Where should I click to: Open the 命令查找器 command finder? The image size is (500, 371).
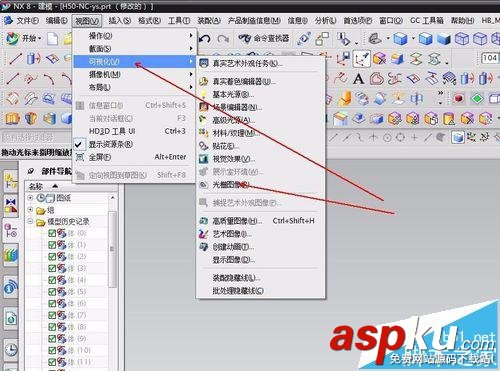click(264, 39)
